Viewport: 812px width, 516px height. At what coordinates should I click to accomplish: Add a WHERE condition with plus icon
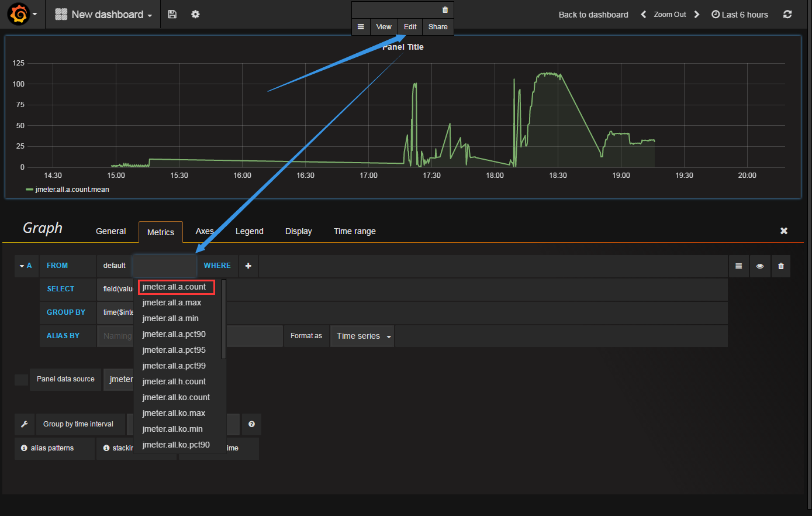(248, 266)
